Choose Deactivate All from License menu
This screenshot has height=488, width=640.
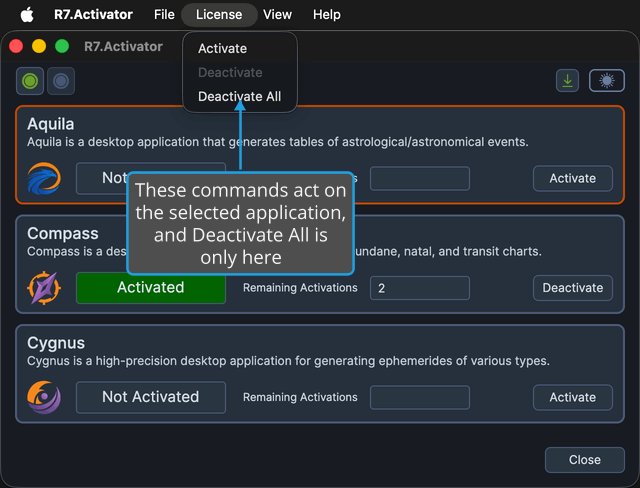[240, 97]
